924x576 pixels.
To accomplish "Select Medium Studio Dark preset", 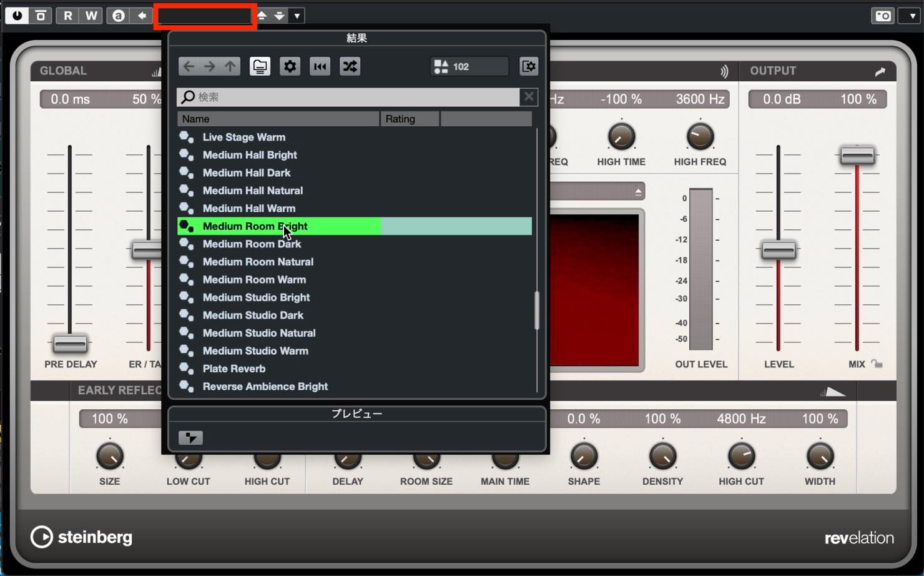I will coord(355,315).
